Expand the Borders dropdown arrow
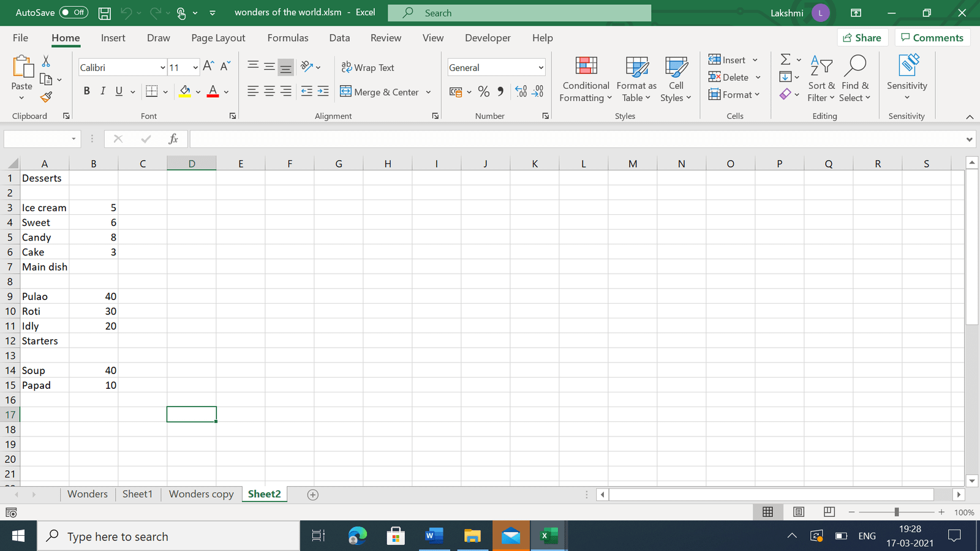 coord(165,92)
